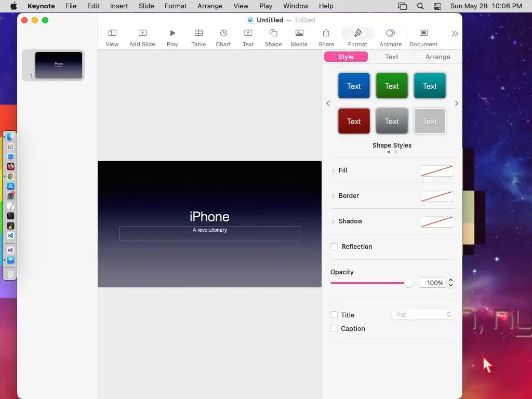
Task: Click the Border style swatch
Action: click(436, 196)
